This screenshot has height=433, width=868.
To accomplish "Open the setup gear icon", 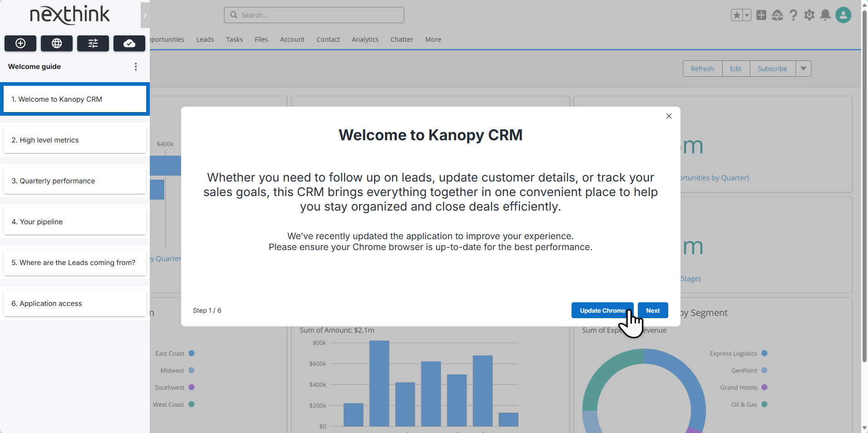I will (809, 15).
